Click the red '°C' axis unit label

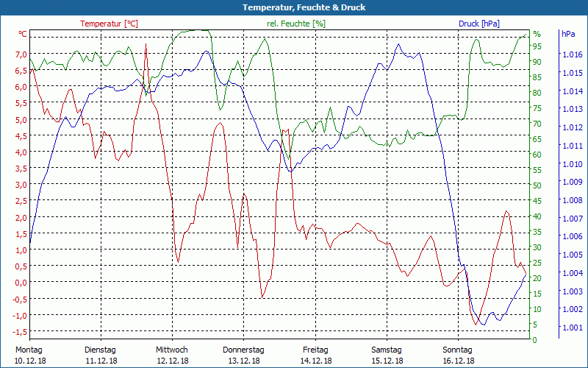pyautogui.click(x=23, y=34)
